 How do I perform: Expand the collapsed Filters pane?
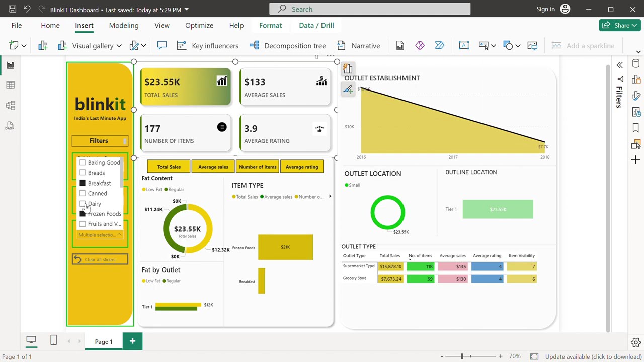pos(619,65)
